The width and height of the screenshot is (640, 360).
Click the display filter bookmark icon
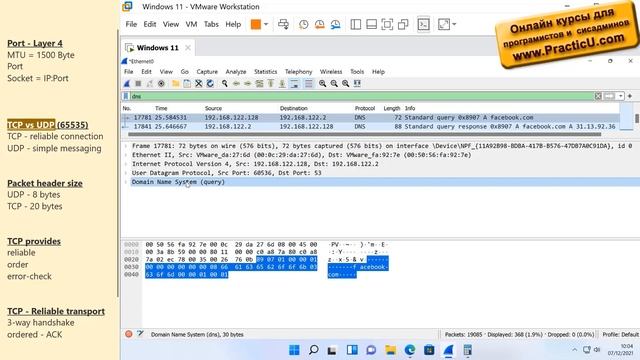126,96
